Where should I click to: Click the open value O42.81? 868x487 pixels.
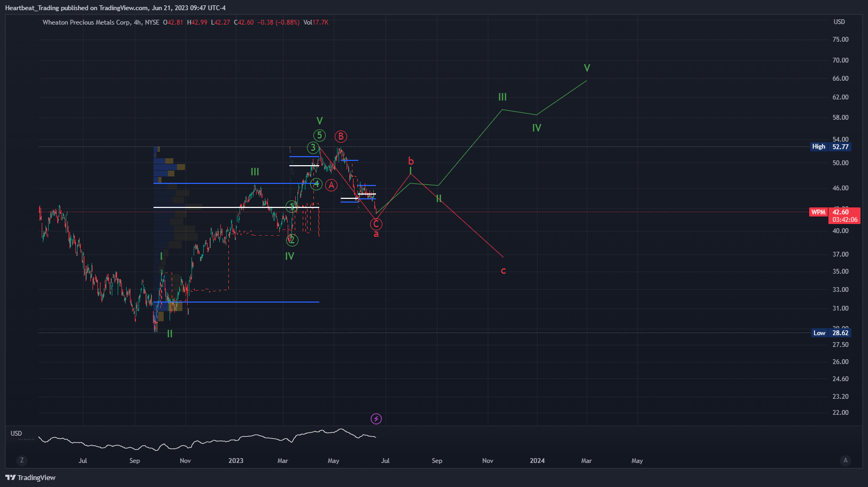[x=173, y=22]
